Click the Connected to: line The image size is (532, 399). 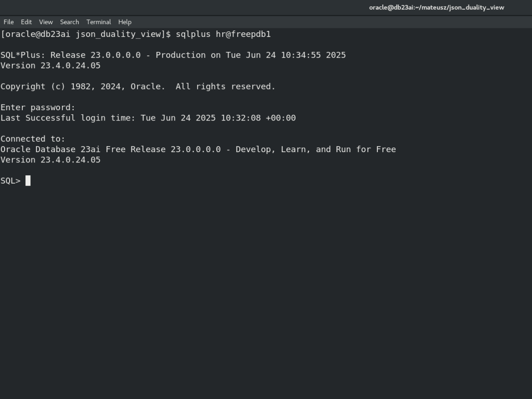click(33, 139)
